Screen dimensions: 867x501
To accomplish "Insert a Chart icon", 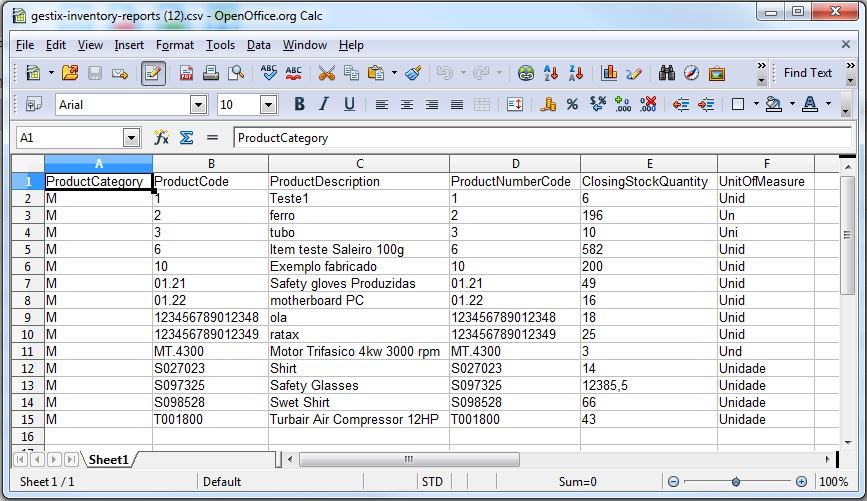I will 609,73.
